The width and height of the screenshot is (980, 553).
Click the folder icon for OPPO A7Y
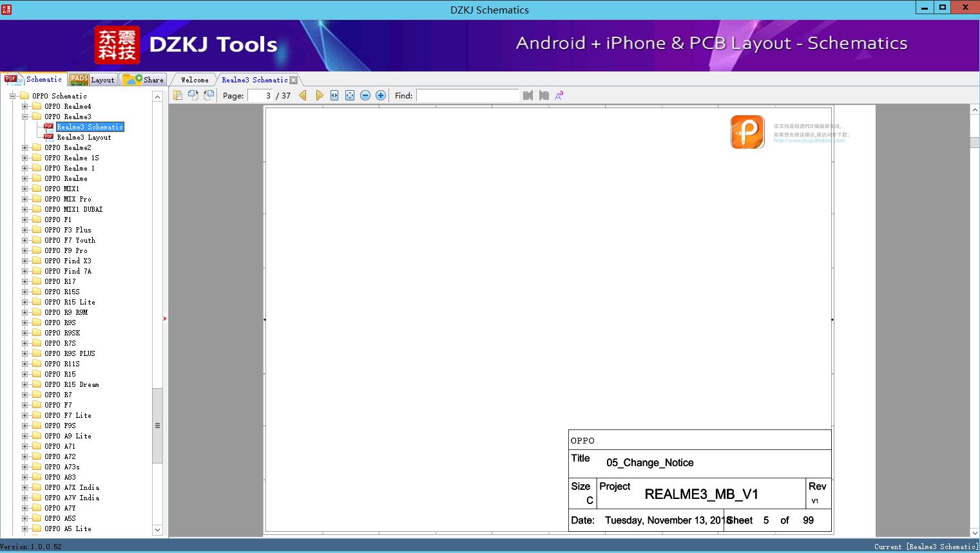pyautogui.click(x=37, y=508)
